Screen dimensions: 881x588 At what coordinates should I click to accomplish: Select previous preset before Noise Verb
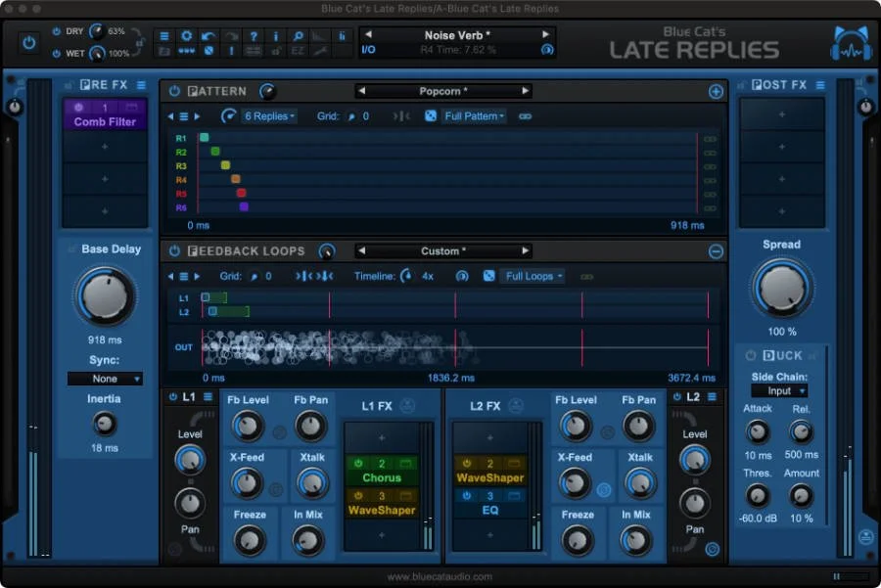click(x=369, y=34)
